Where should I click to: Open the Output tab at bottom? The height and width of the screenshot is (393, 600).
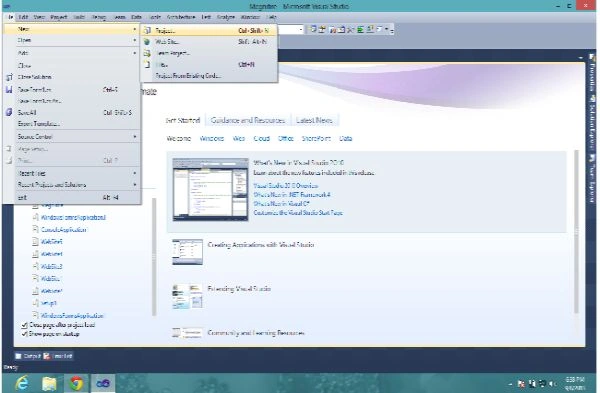point(28,356)
